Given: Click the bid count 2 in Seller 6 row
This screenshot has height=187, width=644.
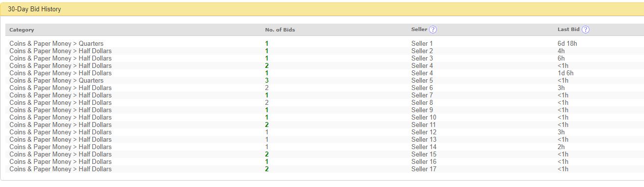Looking at the screenshot, I should coord(267,88).
